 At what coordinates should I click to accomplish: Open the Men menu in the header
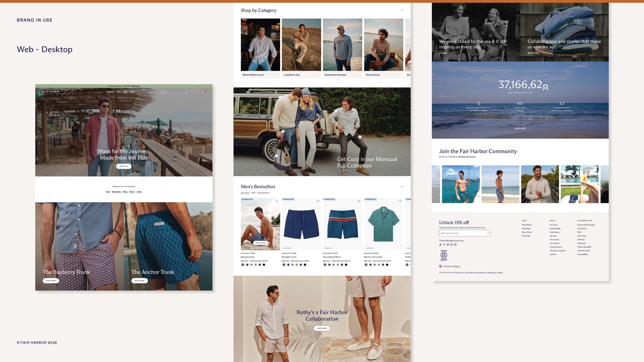[119, 92]
